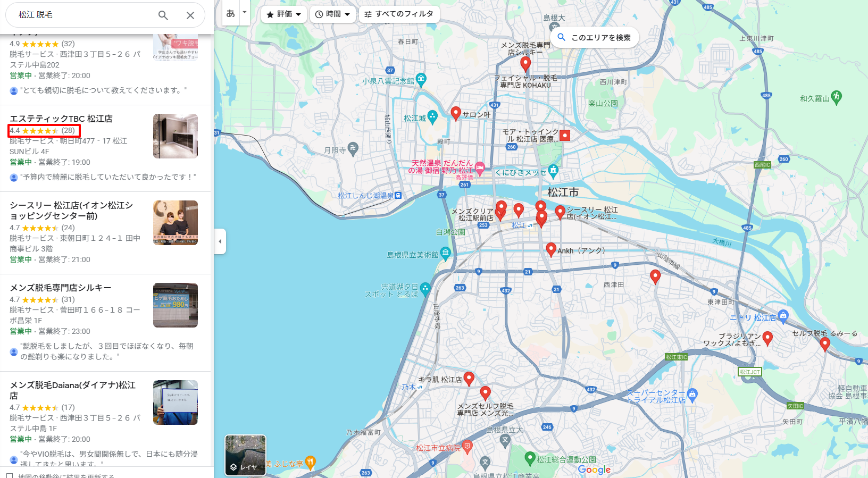Click the 和久羅山 mountain hiking icon
The image size is (868, 478).
click(837, 97)
